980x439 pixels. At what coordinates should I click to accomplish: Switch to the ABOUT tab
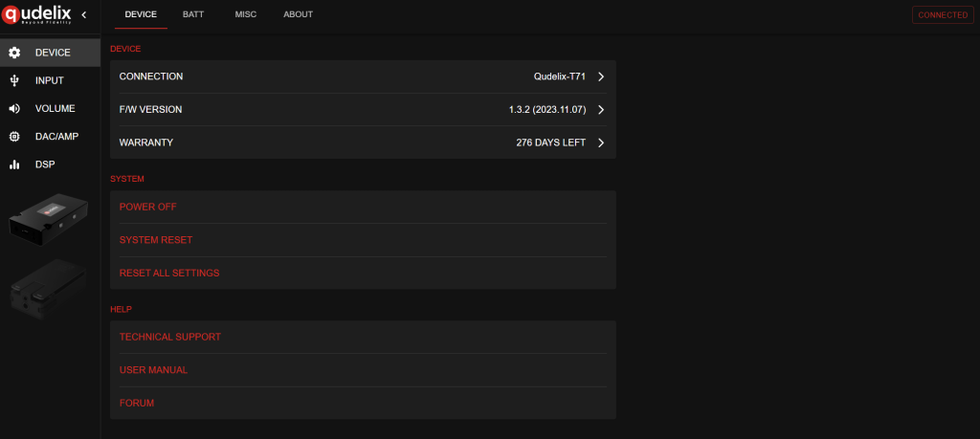click(x=299, y=14)
